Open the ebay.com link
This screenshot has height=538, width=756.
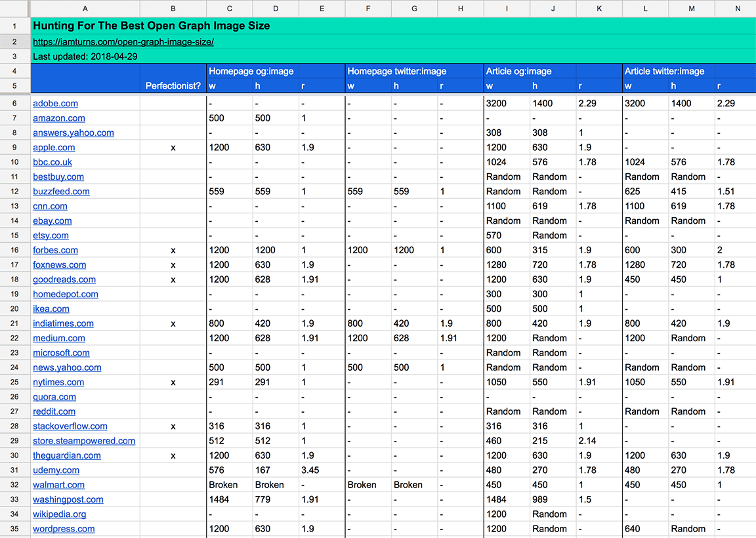[x=52, y=221]
